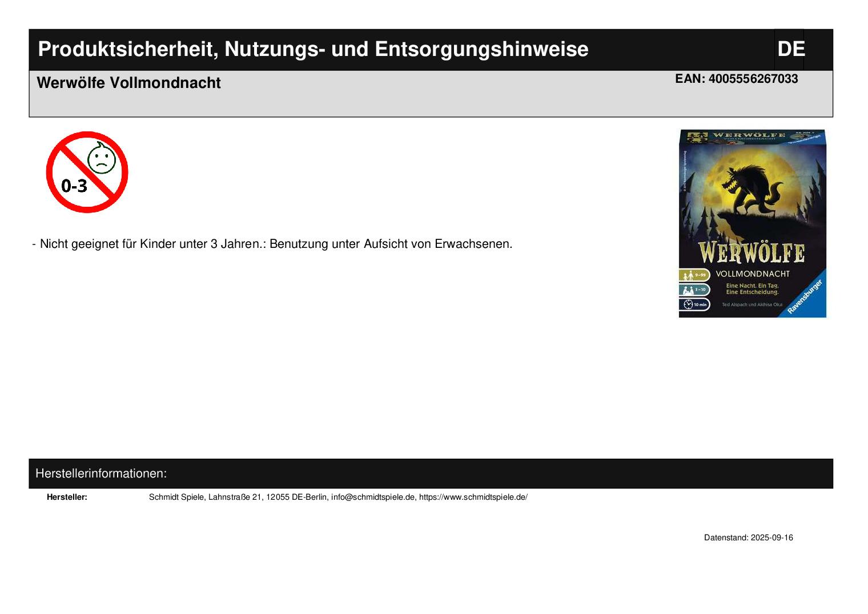The width and height of the screenshot is (868, 614).
Task: Click the warning text 'Nicht geeignet für Kinder unter 3 Jahren'
Action: (151, 244)
